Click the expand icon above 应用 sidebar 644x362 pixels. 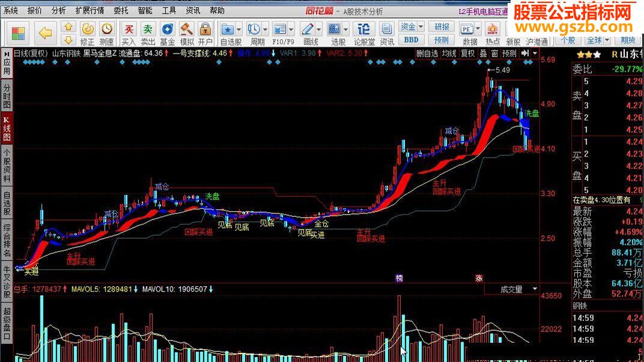coord(7,54)
